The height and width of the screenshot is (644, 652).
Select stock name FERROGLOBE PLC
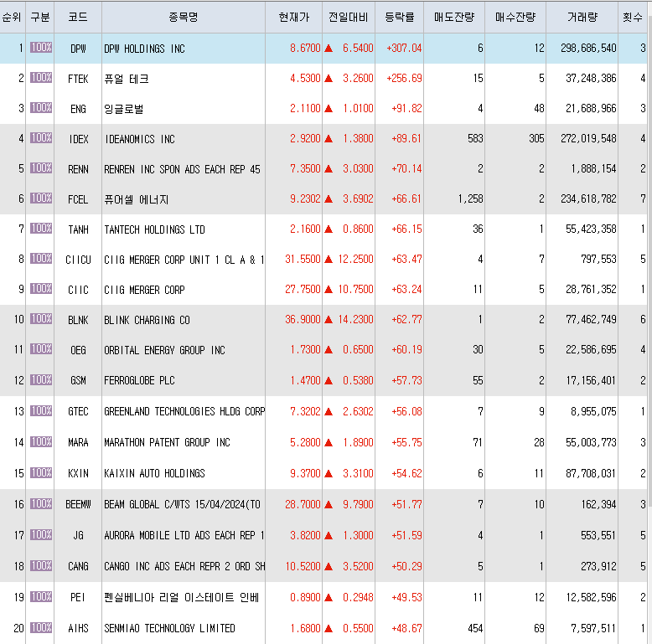(x=139, y=380)
